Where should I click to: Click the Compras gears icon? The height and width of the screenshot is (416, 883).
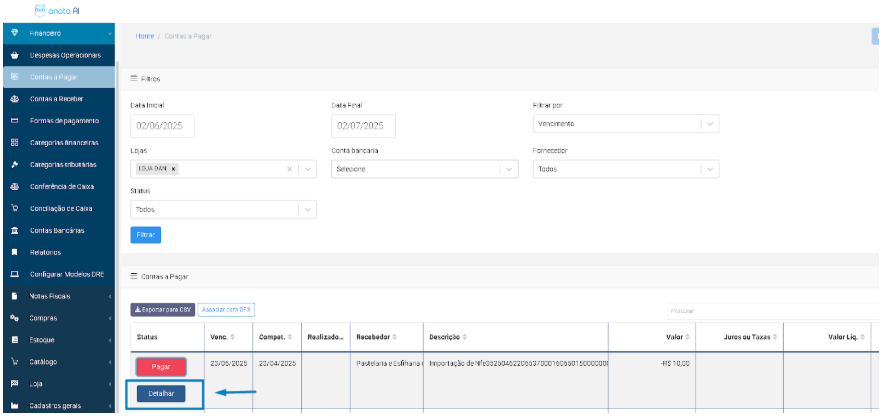tap(15, 318)
